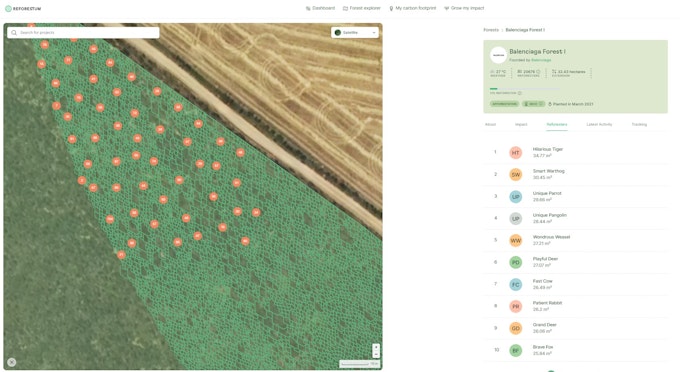Image resolution: width=680 pixels, height=372 pixels.
Task: Select the Brave Fox name
Action: [x=543, y=347]
